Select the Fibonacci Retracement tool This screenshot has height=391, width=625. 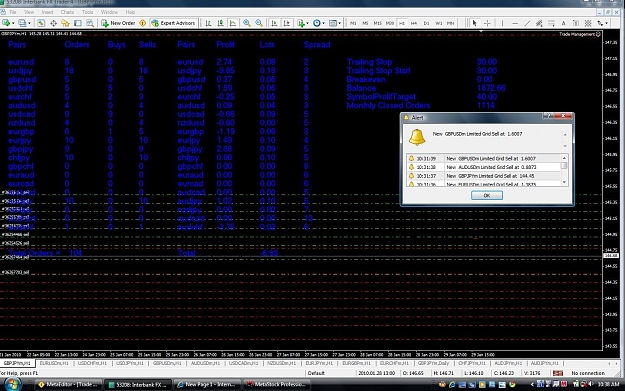click(x=551, y=23)
